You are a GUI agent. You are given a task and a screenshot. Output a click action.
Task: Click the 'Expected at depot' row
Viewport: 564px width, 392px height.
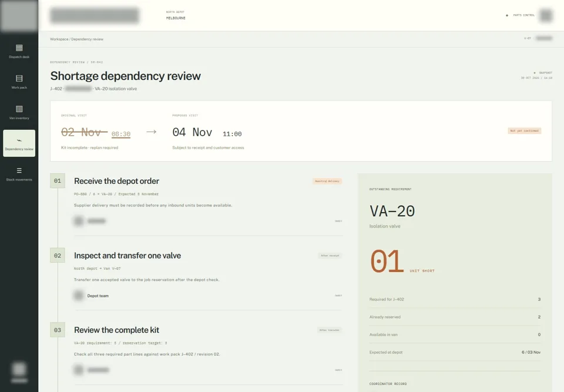click(455, 353)
